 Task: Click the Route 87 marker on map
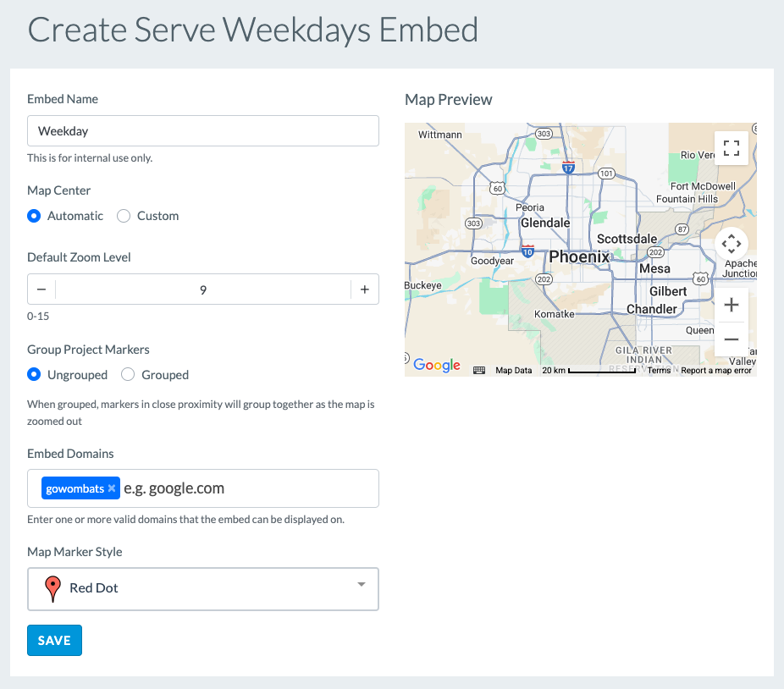pyautogui.click(x=682, y=229)
